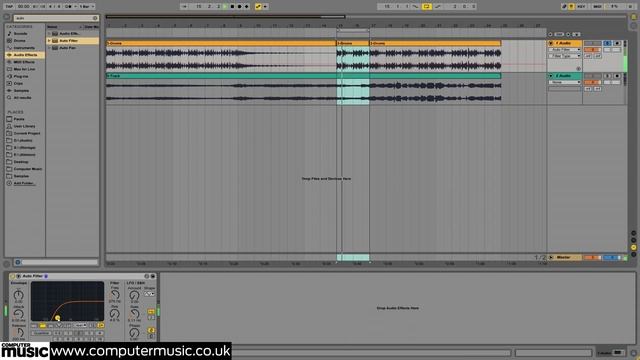This screenshot has width=640, height=360.
Task: Click Add Folder link in Places
Action: [x=24, y=183]
